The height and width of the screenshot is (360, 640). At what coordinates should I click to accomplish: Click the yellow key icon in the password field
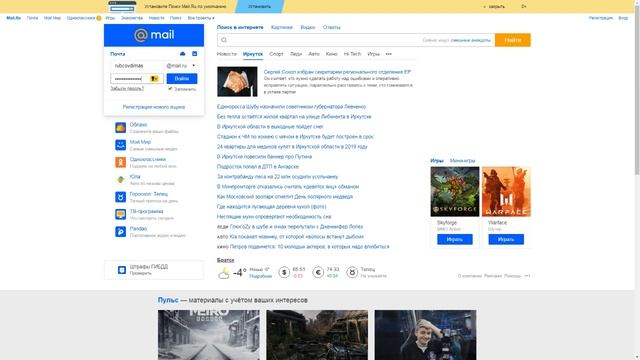pos(154,78)
